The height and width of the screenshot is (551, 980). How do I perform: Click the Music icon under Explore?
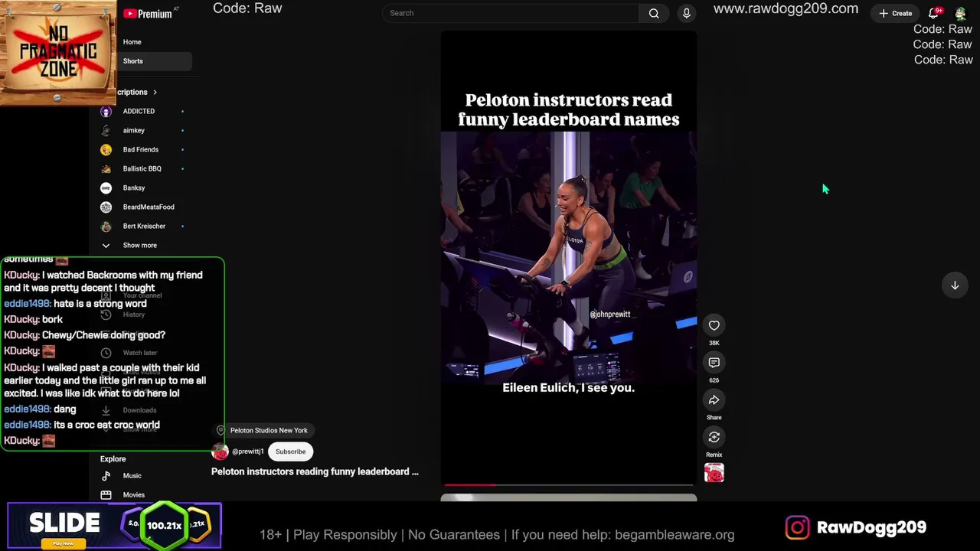tap(106, 476)
